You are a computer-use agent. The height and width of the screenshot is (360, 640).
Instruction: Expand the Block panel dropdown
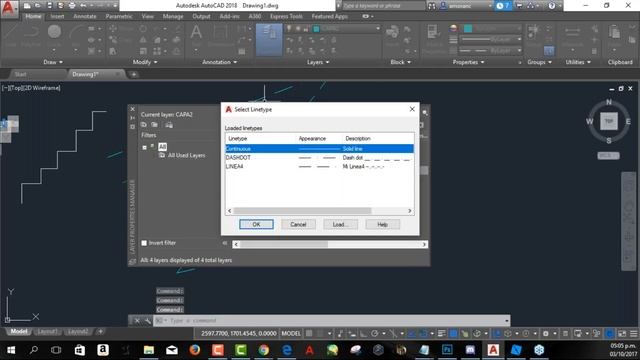tap(400, 62)
